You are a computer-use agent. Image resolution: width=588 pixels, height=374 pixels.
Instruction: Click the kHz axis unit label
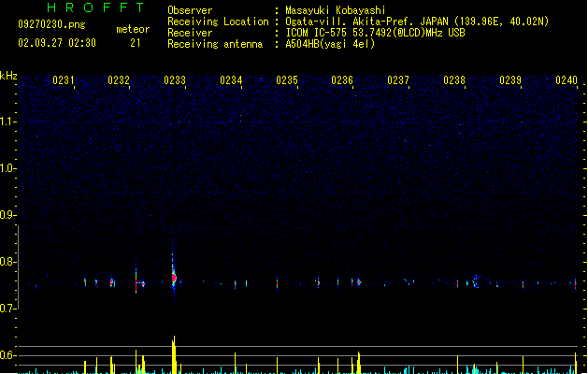pos(8,76)
